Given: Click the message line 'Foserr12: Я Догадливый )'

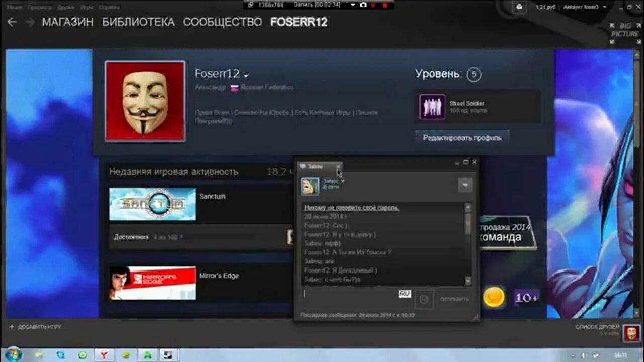Looking at the screenshot, I should pyautogui.click(x=341, y=270).
